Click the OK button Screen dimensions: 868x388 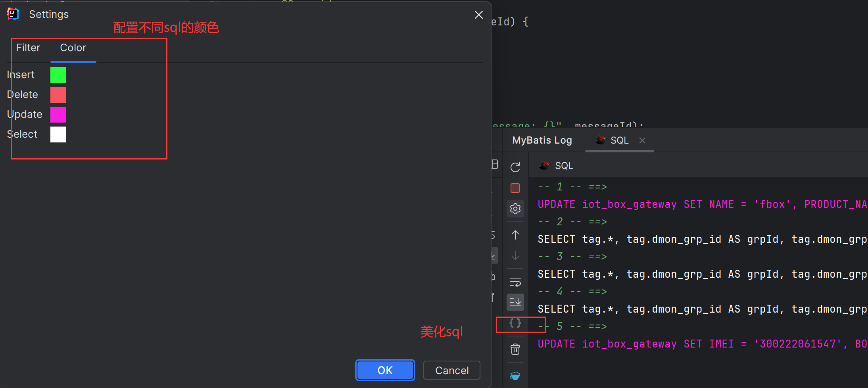tap(385, 370)
